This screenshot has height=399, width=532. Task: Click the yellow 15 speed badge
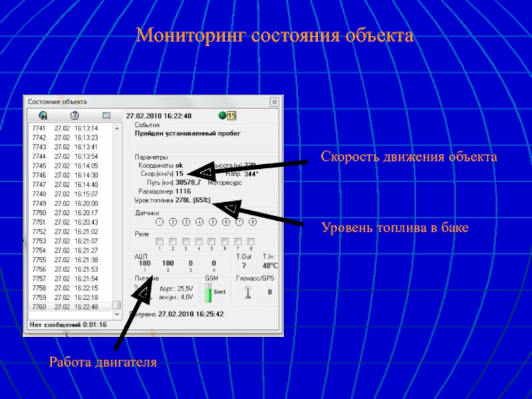tap(231, 116)
